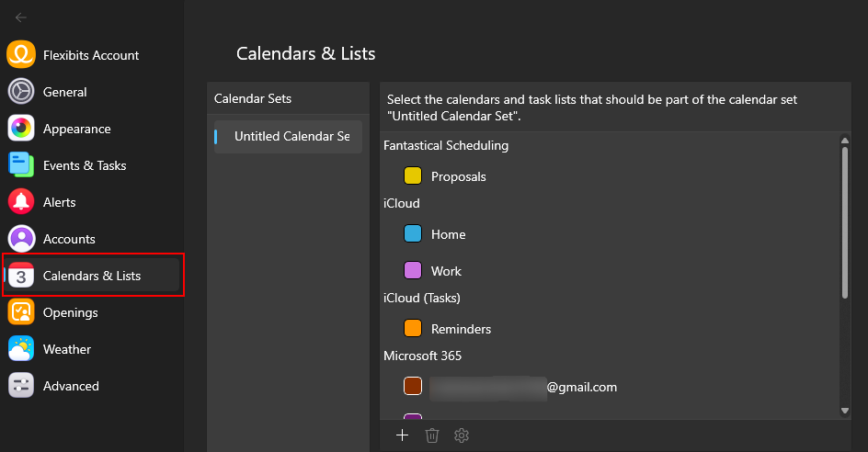Select Untitled Calendar Set in list

tap(289, 137)
